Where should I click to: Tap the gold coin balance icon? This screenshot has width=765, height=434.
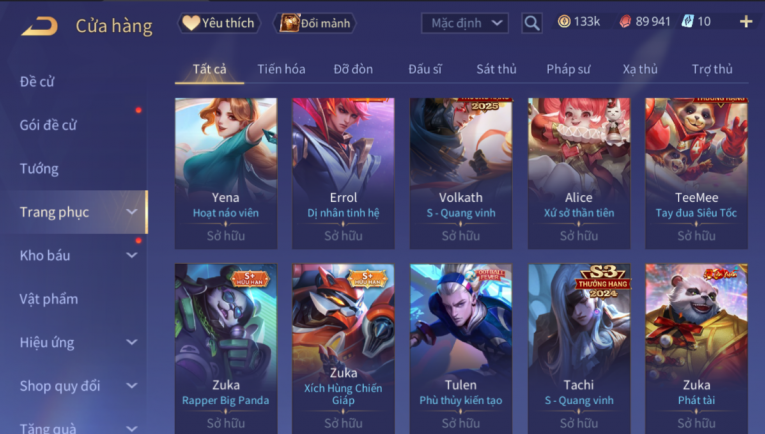tap(564, 21)
